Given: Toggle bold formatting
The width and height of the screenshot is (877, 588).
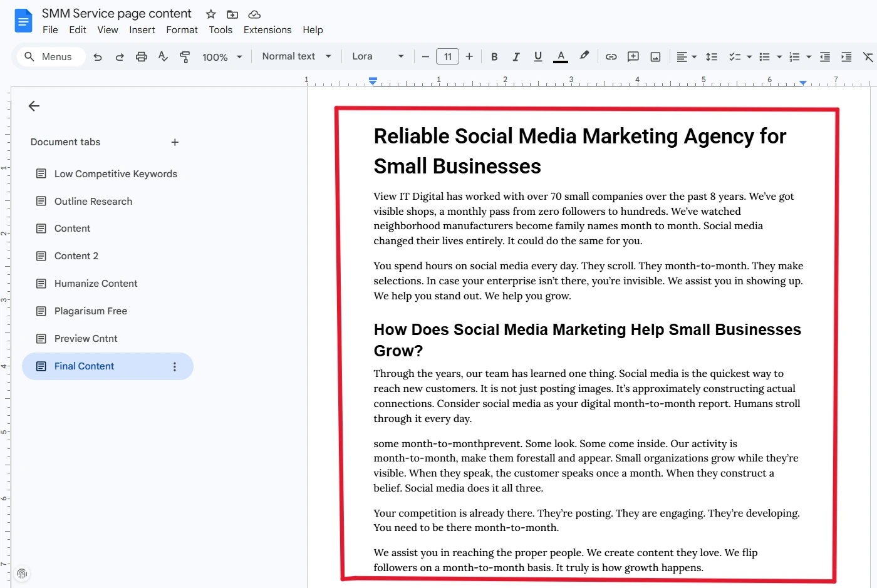Looking at the screenshot, I should coord(494,57).
